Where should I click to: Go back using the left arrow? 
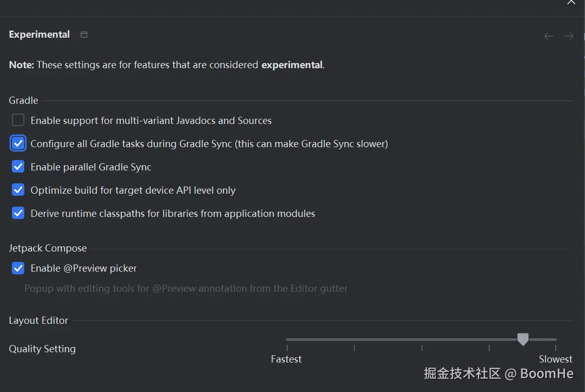549,36
